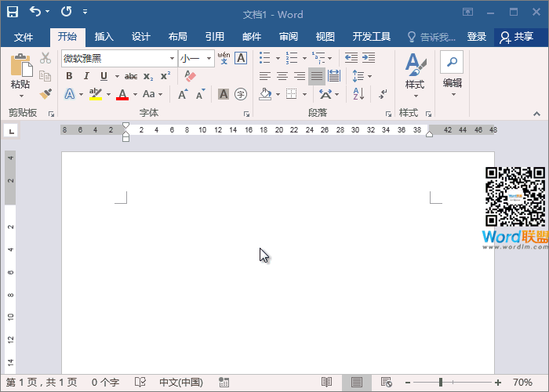This screenshot has width=549, height=392.
Task: Expand the bullets list dropdown arrow
Action: (278, 58)
